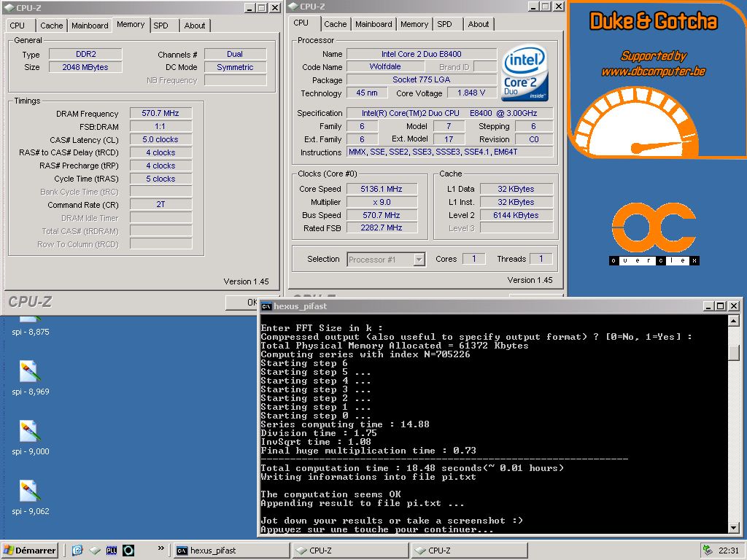Click the Overclex OC logo

[654, 233]
